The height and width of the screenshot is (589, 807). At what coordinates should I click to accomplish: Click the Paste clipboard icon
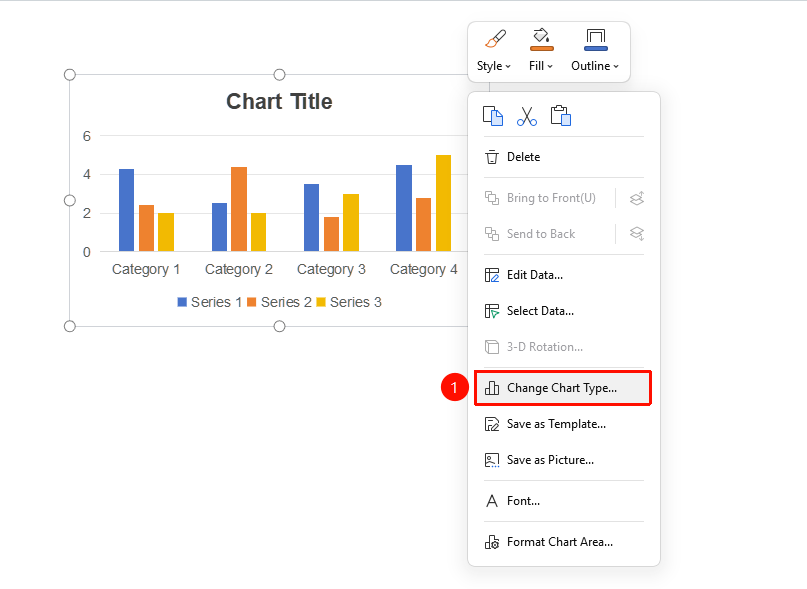(560, 116)
